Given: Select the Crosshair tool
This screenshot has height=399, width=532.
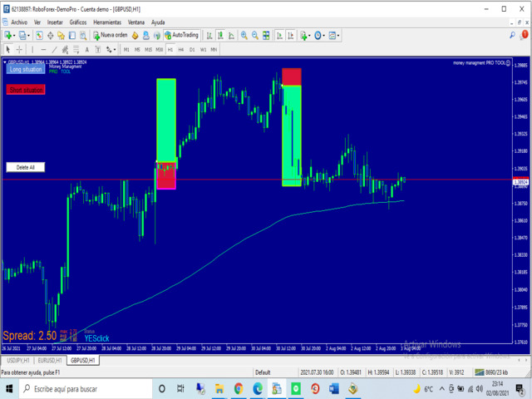Looking at the screenshot, I should pyautogui.click(x=19, y=50).
